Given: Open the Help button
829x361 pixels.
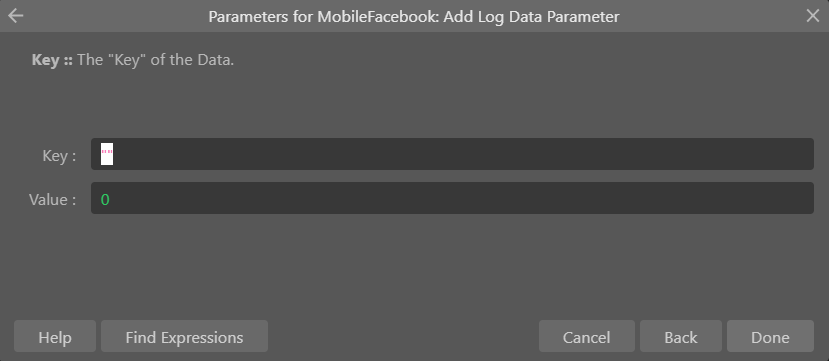Looking at the screenshot, I should pyautogui.click(x=55, y=336).
